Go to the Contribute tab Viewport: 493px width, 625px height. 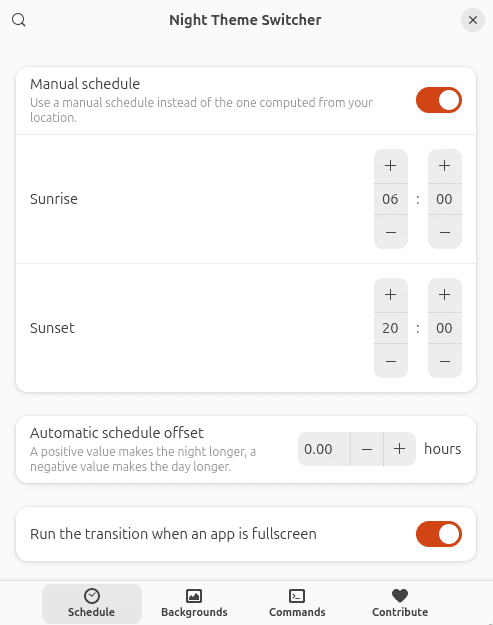coord(400,603)
